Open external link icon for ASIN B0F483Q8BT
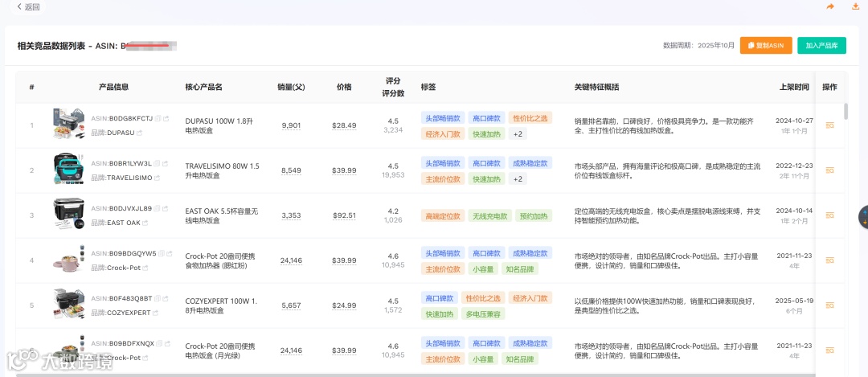Image resolution: width=868 pixels, height=377 pixels. coord(166,298)
